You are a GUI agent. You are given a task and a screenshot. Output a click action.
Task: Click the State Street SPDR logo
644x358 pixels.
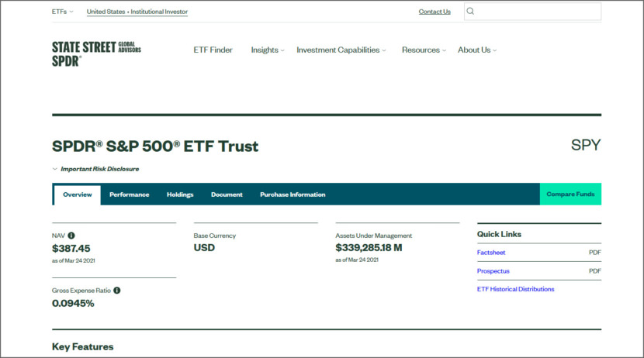(96, 53)
